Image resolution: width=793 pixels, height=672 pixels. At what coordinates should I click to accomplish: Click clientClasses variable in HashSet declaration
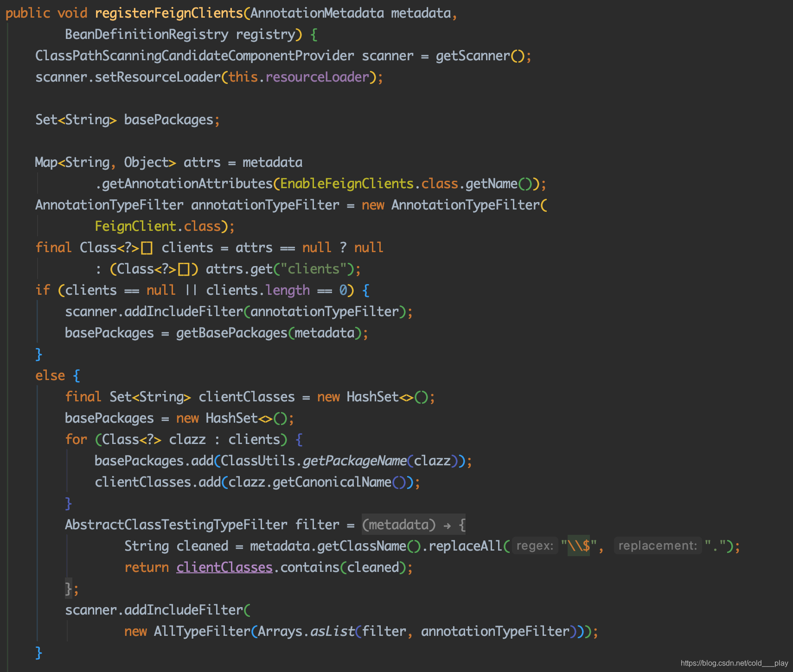[x=247, y=397]
